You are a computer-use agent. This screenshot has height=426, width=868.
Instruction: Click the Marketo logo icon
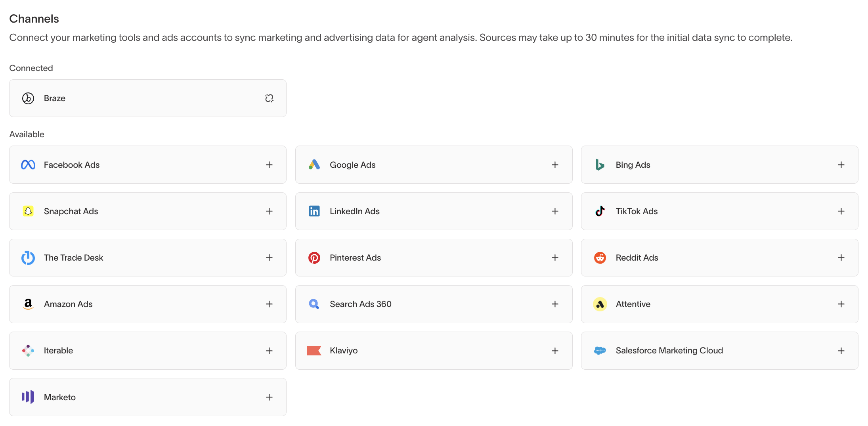(x=28, y=397)
